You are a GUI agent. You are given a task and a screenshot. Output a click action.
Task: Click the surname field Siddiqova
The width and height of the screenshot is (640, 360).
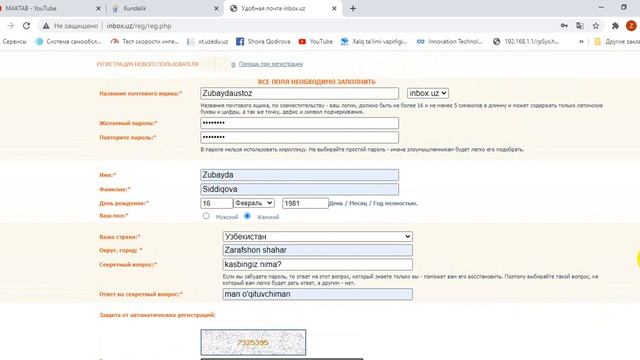pos(300,189)
